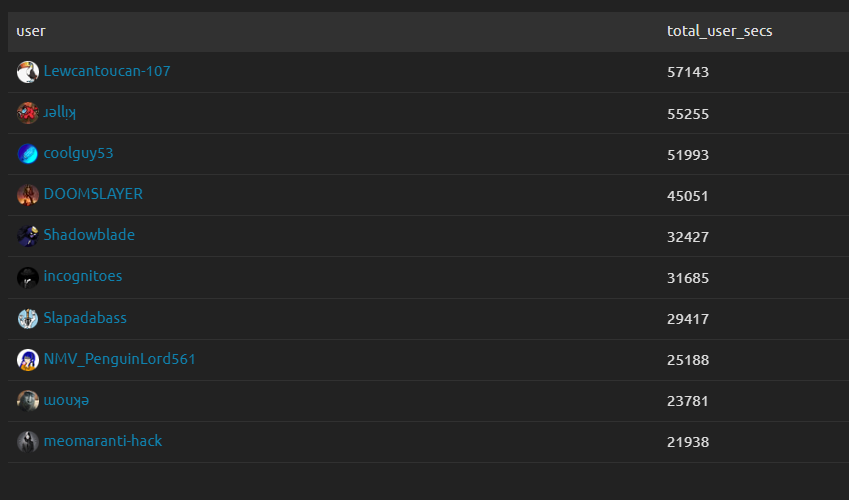
Task: Open the meomaranti-hack user link
Action: [103, 441]
